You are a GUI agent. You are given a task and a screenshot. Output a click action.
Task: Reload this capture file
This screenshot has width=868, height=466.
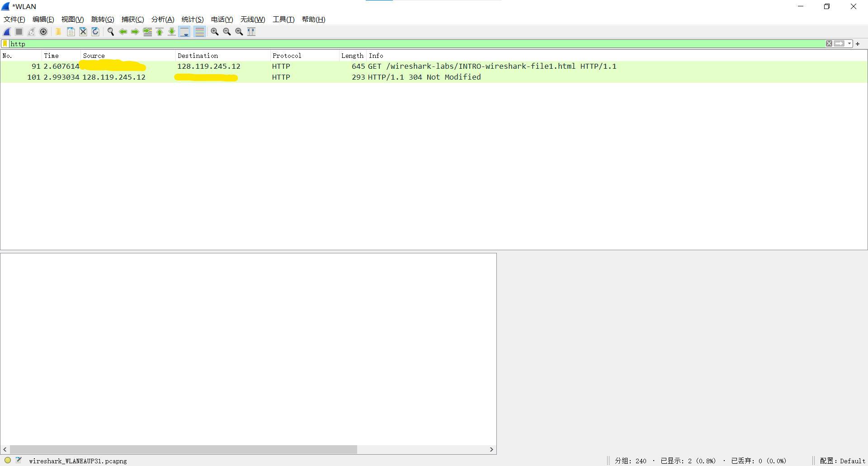point(95,32)
